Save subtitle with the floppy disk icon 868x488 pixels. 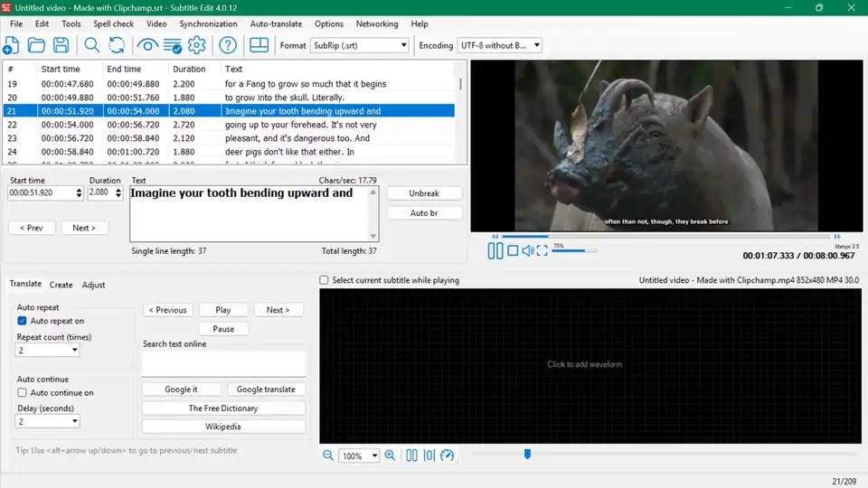(61, 45)
